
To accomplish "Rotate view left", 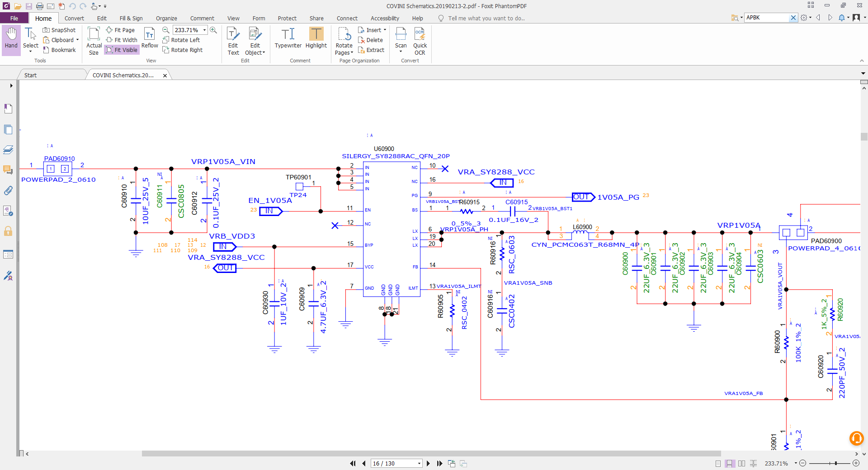I will (x=181, y=40).
